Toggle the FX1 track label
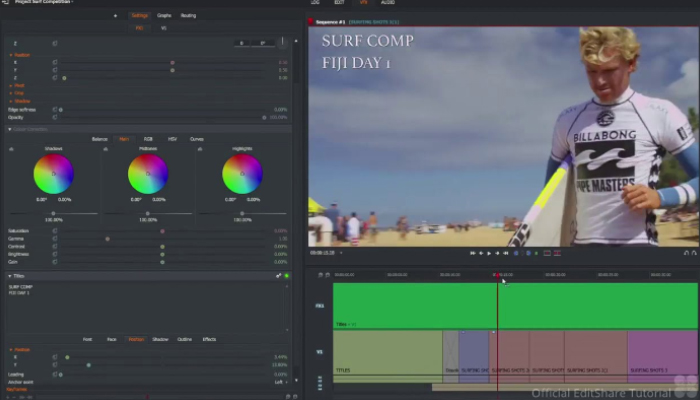The width and height of the screenshot is (700, 400). (x=320, y=306)
